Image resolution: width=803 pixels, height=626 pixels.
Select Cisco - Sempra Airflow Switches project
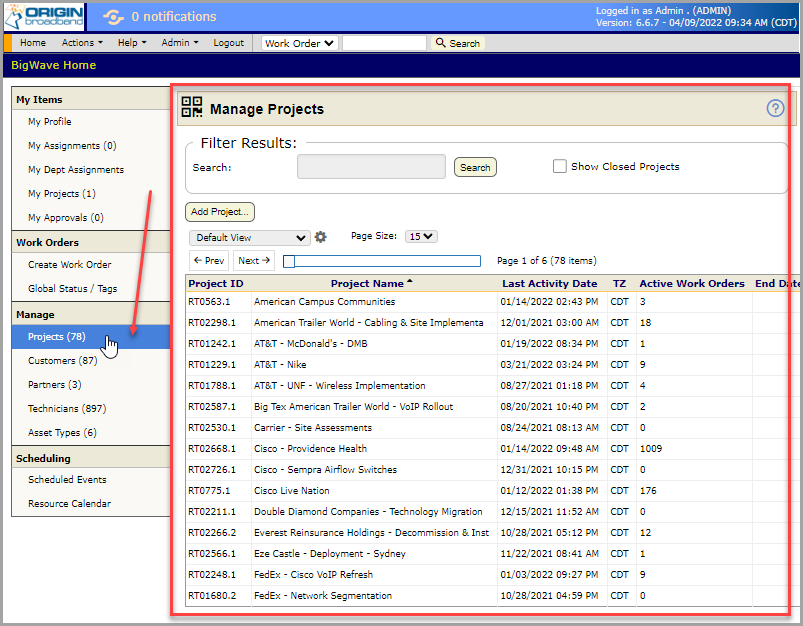(x=325, y=470)
